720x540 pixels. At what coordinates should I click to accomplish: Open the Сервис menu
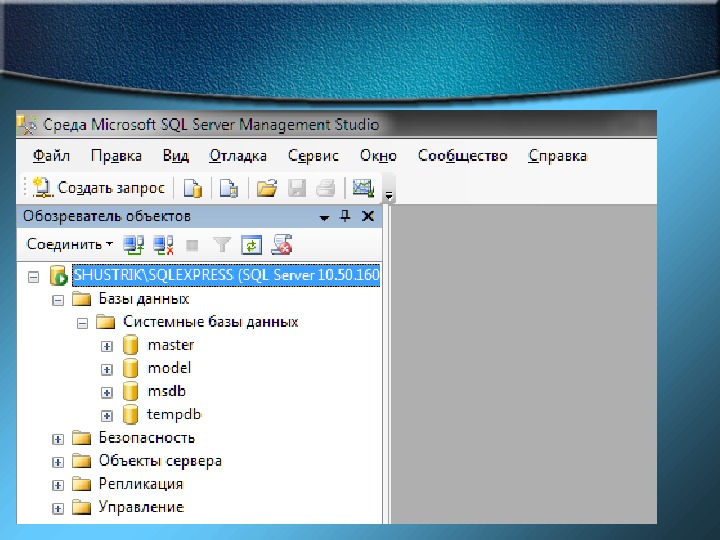tap(313, 156)
